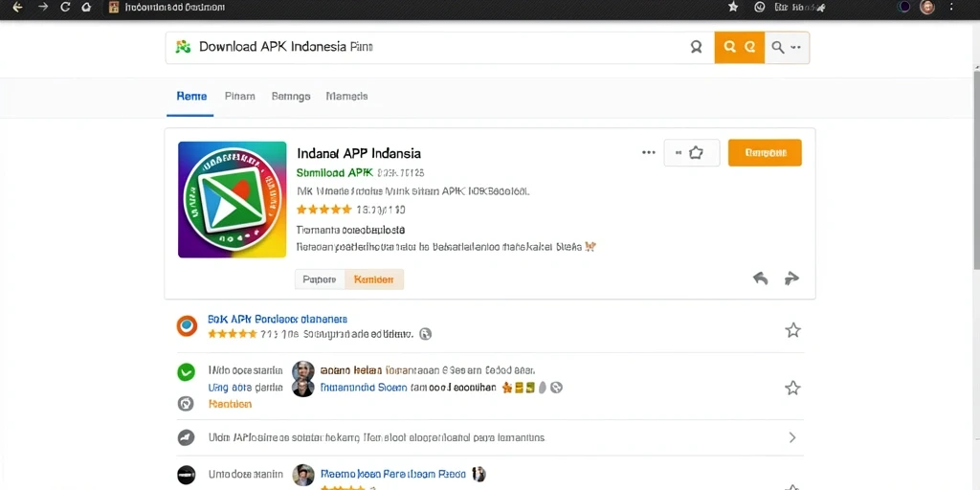This screenshot has height=490, width=980.
Task: Click the orange download button on card
Action: coord(765,152)
